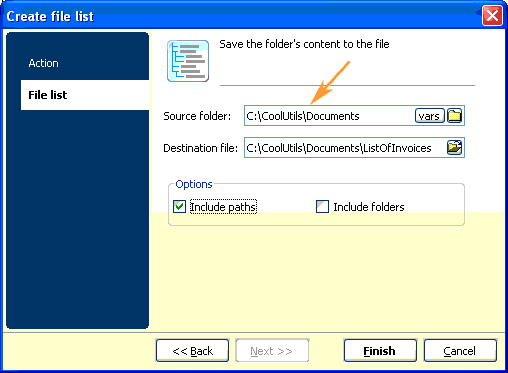Go back with the << Back button
The height and width of the screenshot is (373, 508).
click(x=192, y=351)
